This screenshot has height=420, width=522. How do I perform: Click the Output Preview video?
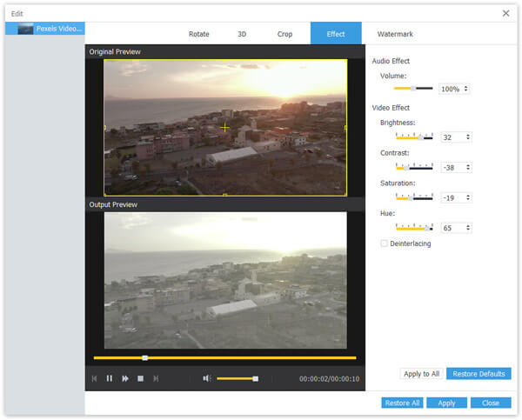pos(225,280)
